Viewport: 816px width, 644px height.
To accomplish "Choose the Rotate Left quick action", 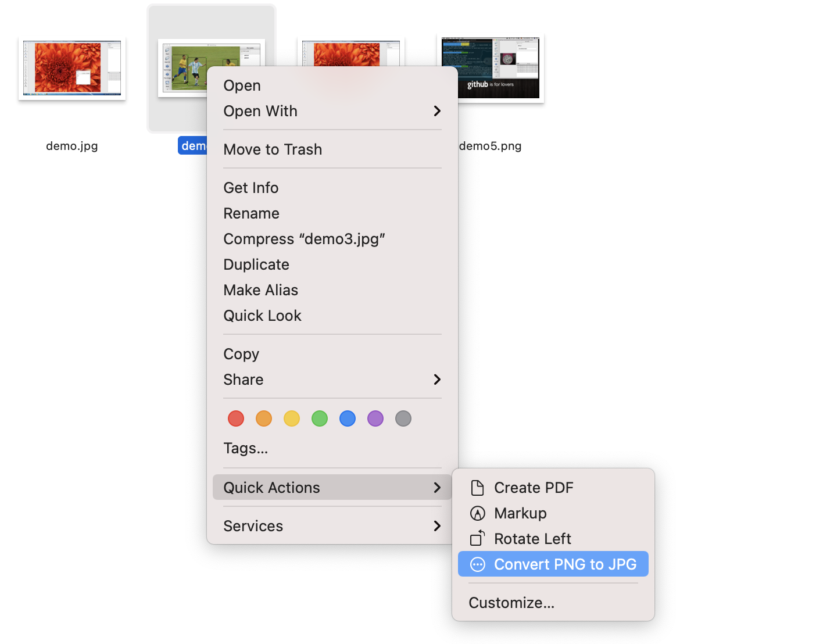I will pyautogui.click(x=532, y=539).
